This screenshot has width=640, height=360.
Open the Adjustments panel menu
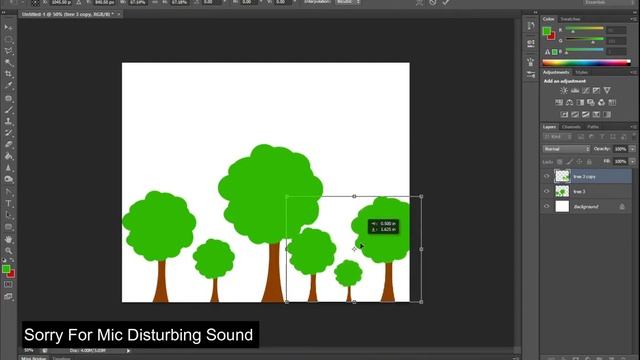(x=633, y=72)
